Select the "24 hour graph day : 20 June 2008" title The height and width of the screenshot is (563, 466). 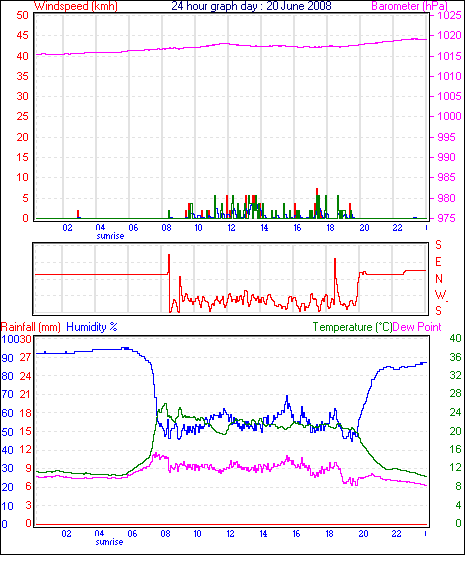(251, 6)
